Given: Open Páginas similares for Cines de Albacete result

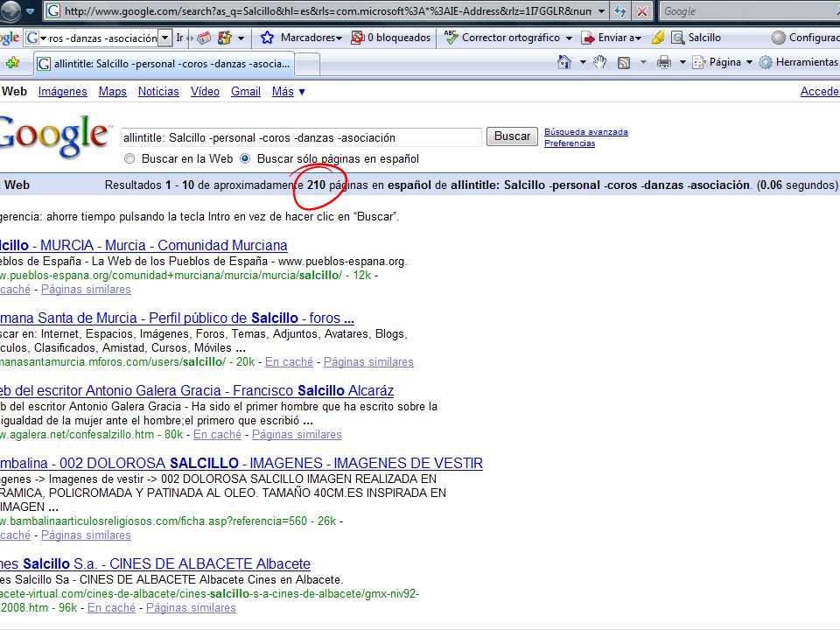Looking at the screenshot, I should tap(191, 608).
